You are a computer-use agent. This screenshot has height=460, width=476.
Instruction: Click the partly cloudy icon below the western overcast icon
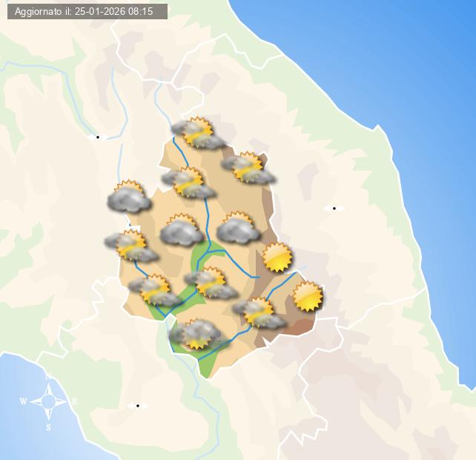coord(131,246)
